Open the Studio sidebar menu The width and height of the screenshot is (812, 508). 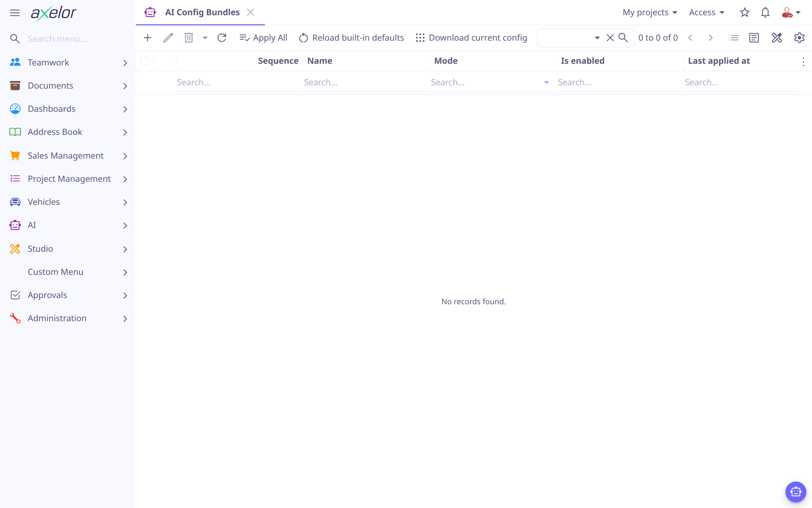(68, 249)
